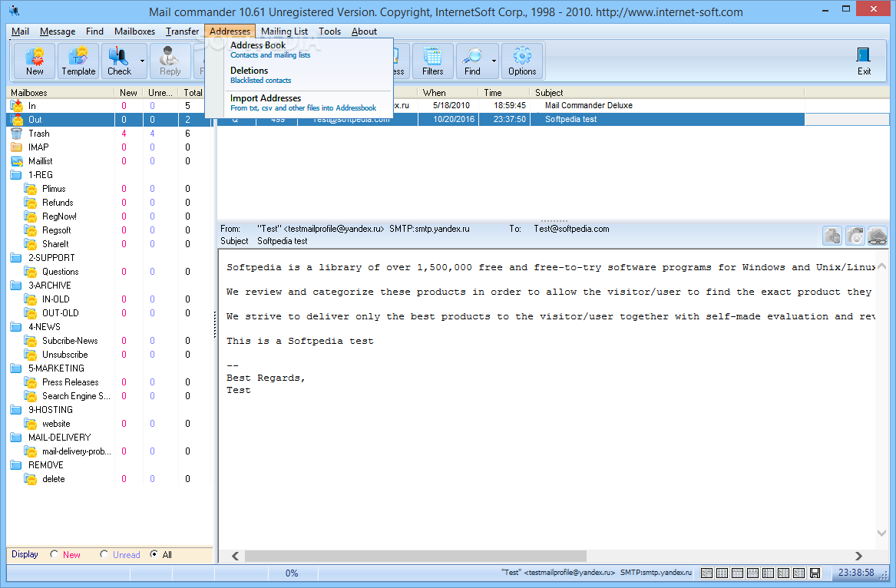This screenshot has width=896, height=588.
Task: Choose Address Book from Addresses menu
Action: pyautogui.click(x=299, y=50)
